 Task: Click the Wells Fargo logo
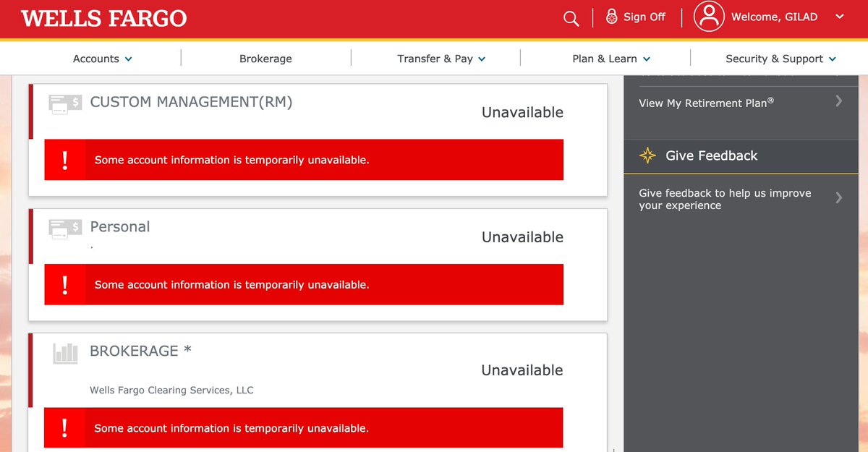click(x=104, y=18)
